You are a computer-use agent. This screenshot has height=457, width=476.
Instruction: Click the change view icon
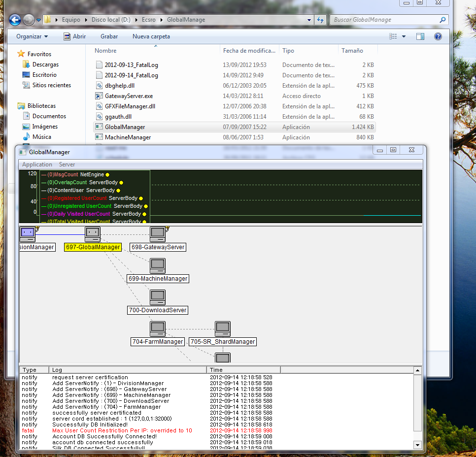393,36
